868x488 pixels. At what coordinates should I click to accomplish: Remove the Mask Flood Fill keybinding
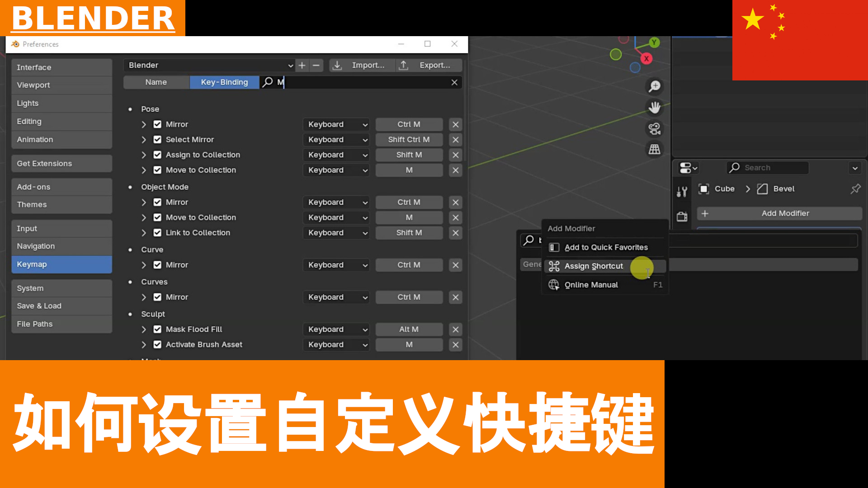coord(456,329)
